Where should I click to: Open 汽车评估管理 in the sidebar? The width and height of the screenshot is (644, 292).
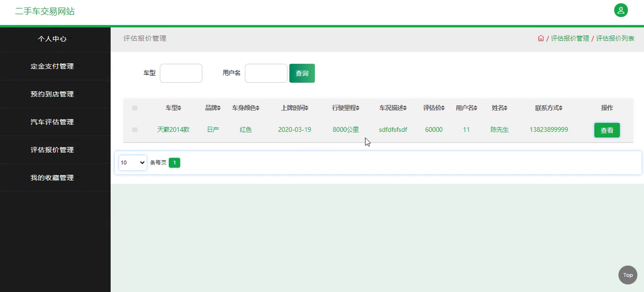[52, 122]
